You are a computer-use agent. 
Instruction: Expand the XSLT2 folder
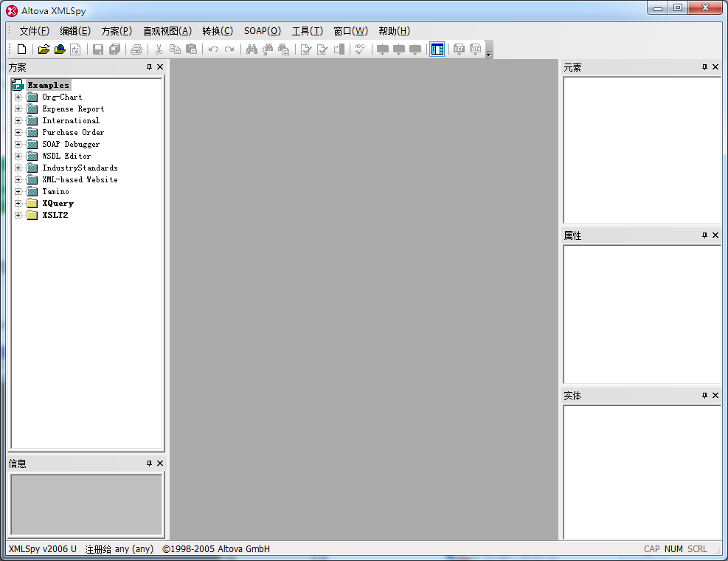tap(18, 216)
